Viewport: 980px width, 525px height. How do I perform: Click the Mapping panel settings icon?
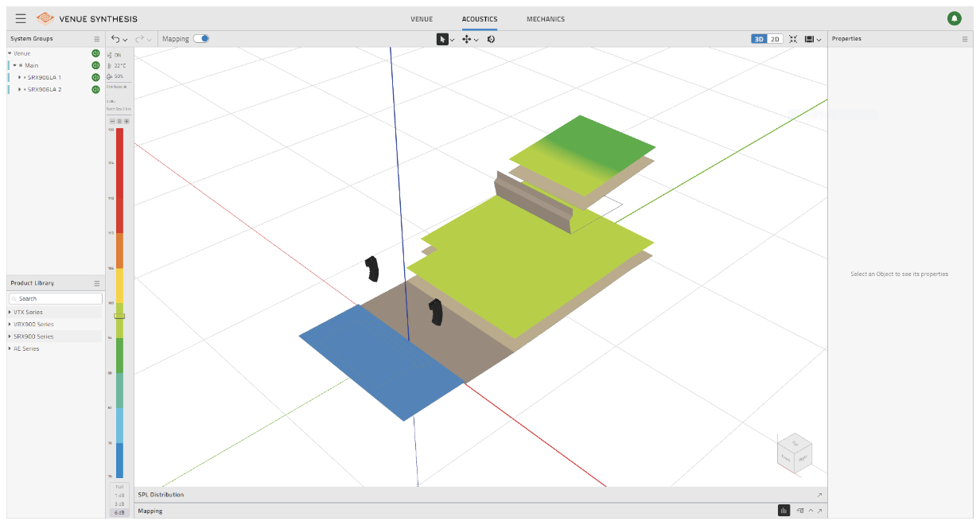coord(799,511)
